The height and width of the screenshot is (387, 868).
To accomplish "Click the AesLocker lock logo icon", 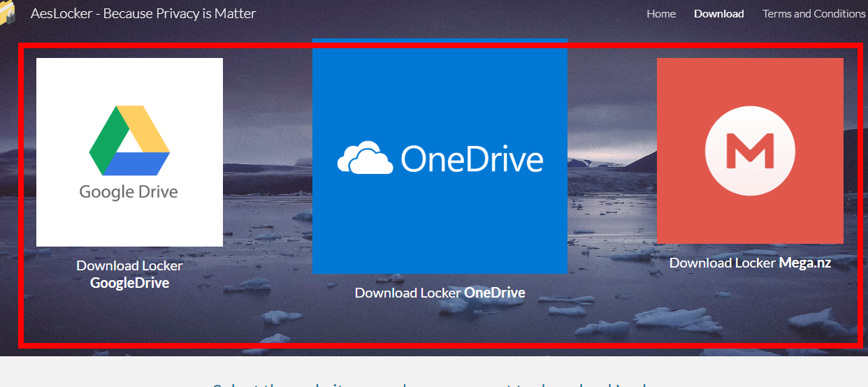I will [x=8, y=14].
